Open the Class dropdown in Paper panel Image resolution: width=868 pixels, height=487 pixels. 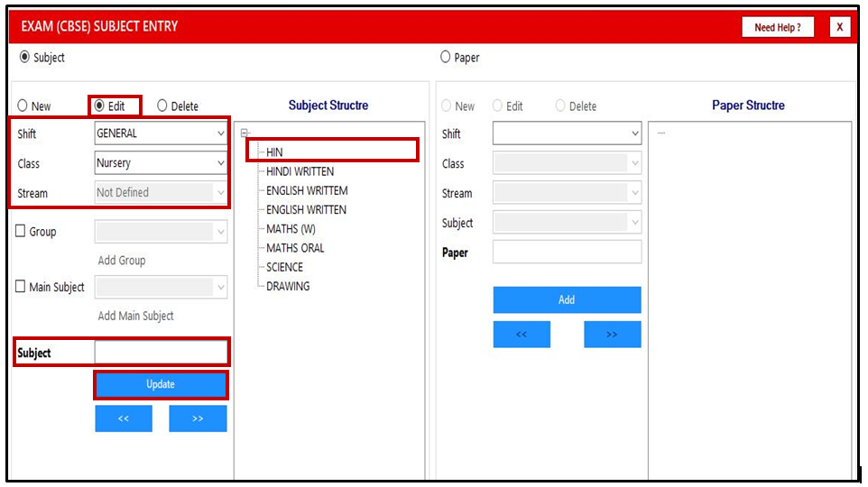567,163
